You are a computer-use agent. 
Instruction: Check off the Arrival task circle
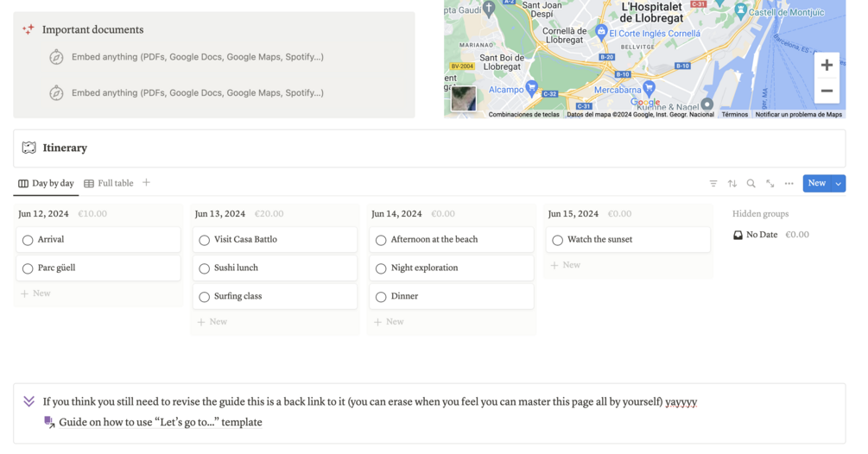28,240
